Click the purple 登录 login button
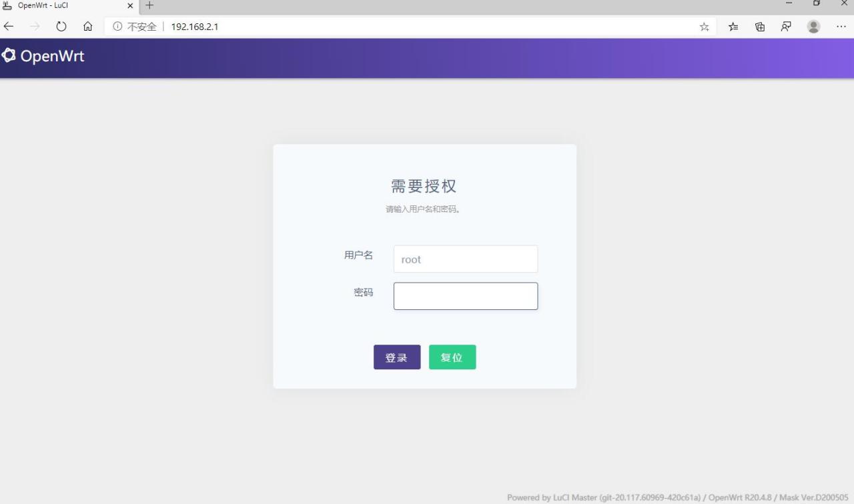This screenshot has height=504, width=854. 397,357
